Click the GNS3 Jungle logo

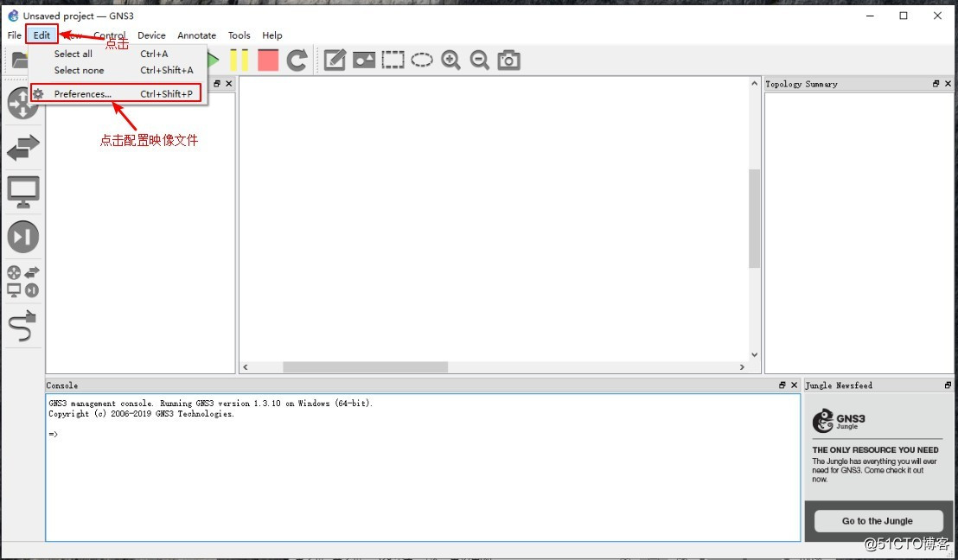pyautogui.click(x=839, y=421)
